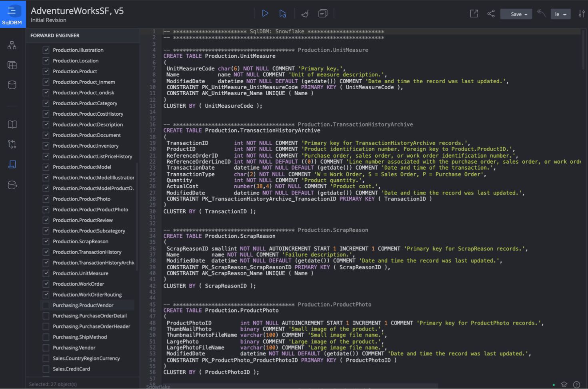Click the AdventureWorksSF, v5 project title
Screen dimensions: 588x389
click(77, 11)
